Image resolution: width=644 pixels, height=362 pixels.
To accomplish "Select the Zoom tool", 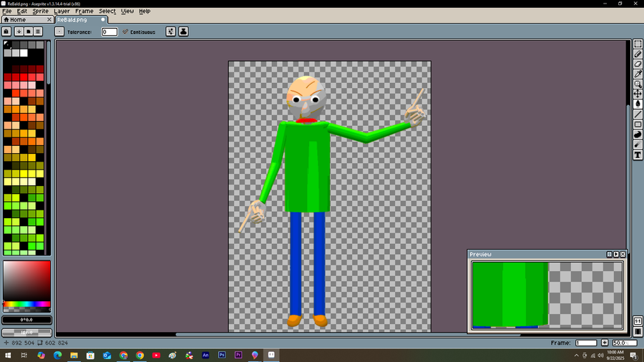I will click(638, 84).
